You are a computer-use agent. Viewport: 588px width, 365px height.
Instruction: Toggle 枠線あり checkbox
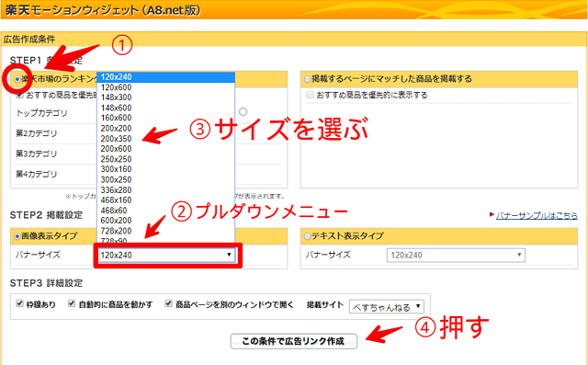click(x=20, y=303)
